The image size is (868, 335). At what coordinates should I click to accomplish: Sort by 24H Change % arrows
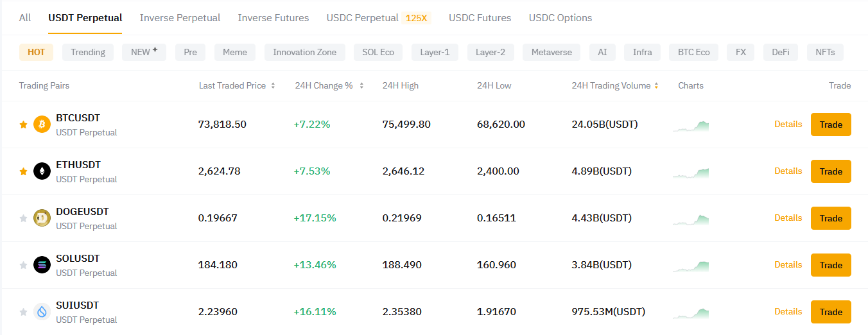click(361, 85)
